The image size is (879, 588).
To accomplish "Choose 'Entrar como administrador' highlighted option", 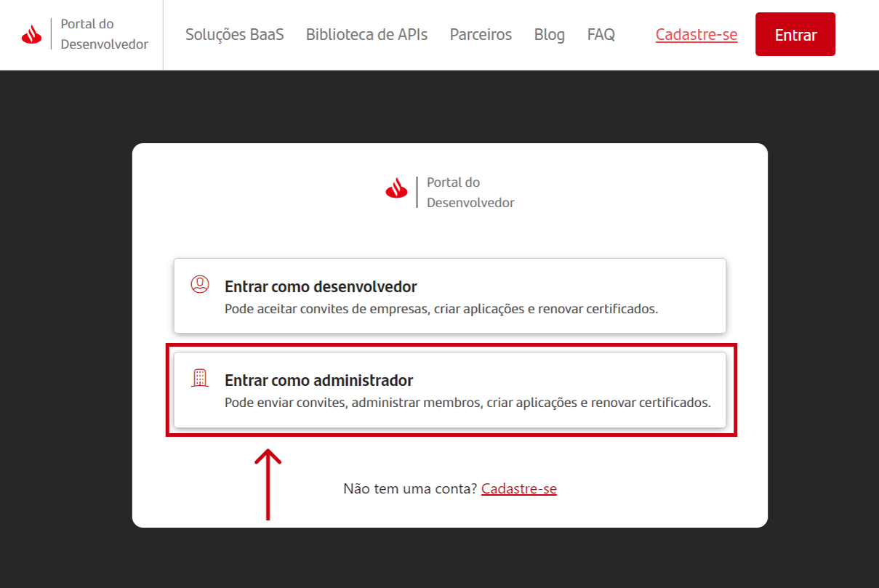I will coord(449,390).
